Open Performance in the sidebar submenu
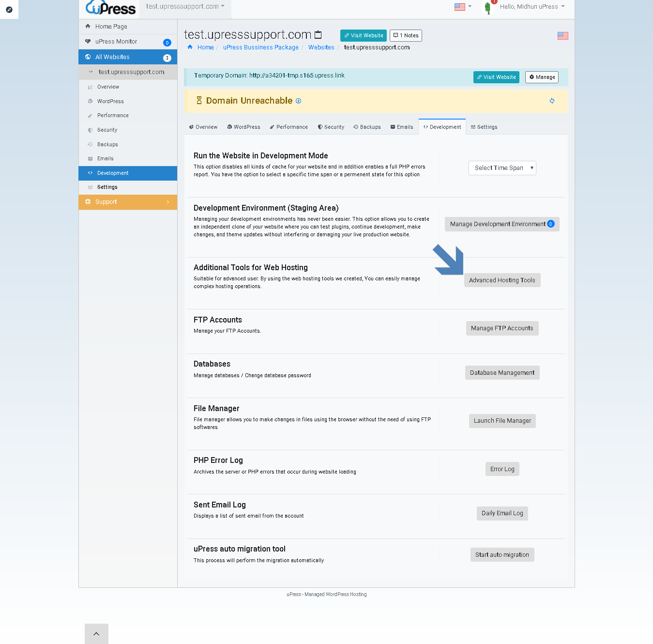Image resolution: width=653 pixels, height=644 pixels. (128, 116)
